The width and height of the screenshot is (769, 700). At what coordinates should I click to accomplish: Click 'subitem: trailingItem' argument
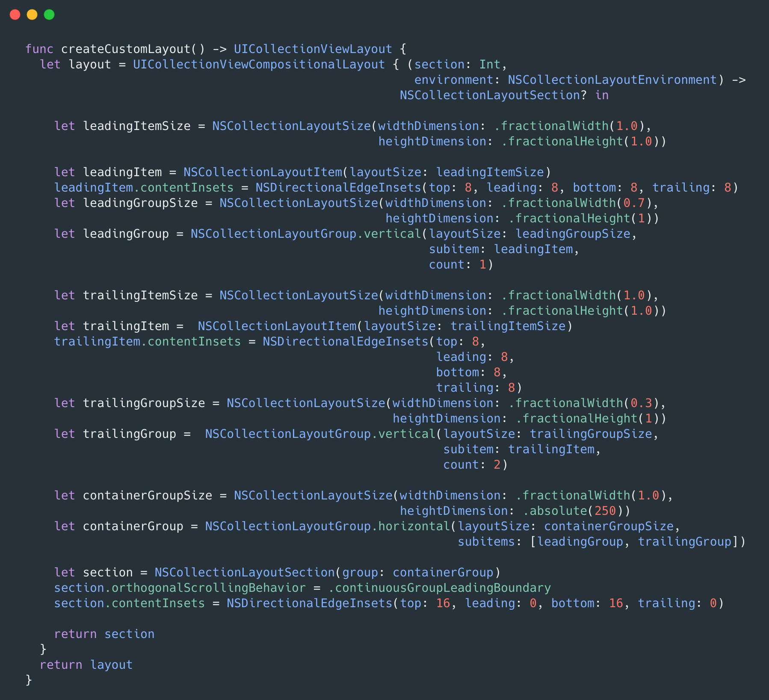point(519,449)
